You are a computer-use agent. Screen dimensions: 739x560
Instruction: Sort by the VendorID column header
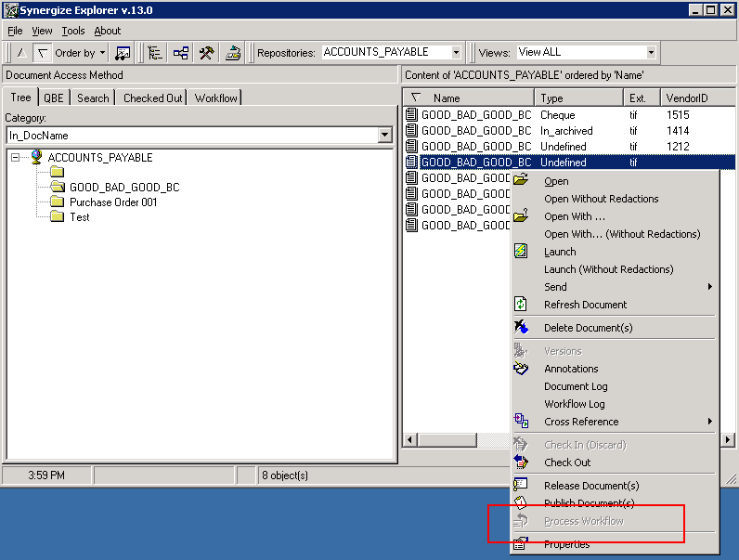coord(697,98)
